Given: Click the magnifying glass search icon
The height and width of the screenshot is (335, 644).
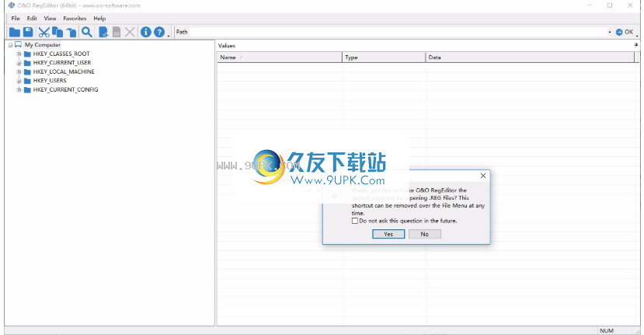Looking at the screenshot, I should tap(87, 32).
